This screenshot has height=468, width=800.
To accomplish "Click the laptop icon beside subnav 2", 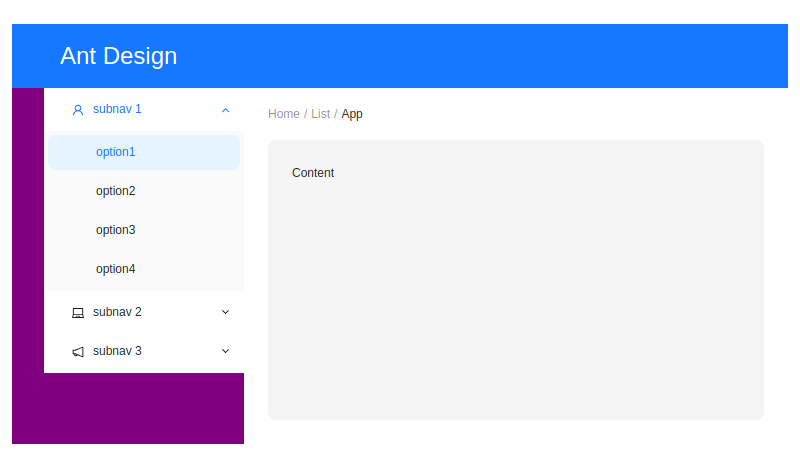I will click(x=78, y=312).
